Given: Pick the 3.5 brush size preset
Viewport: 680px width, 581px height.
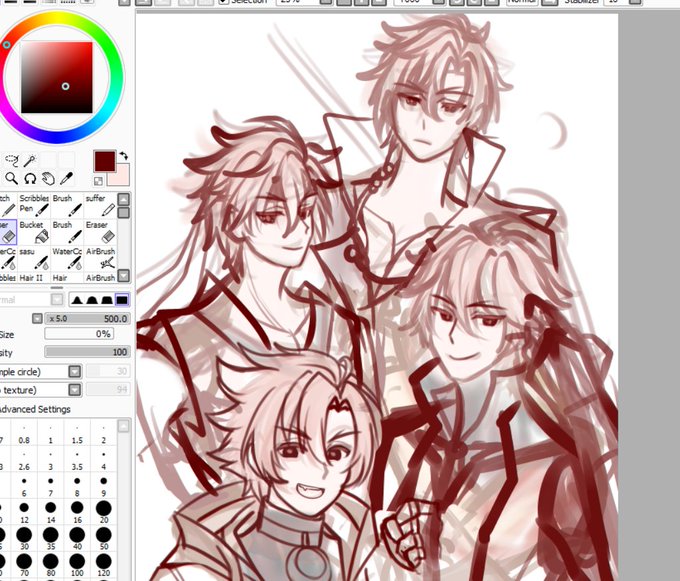Looking at the screenshot, I should (x=77, y=462).
